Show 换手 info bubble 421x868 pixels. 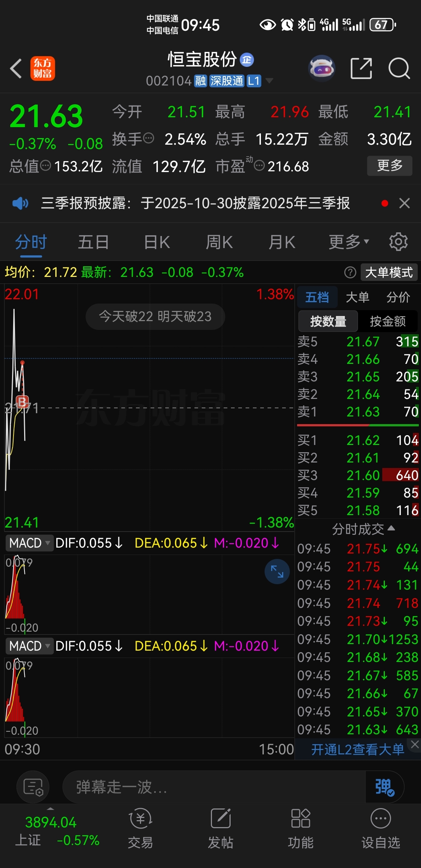pyautogui.click(x=149, y=138)
